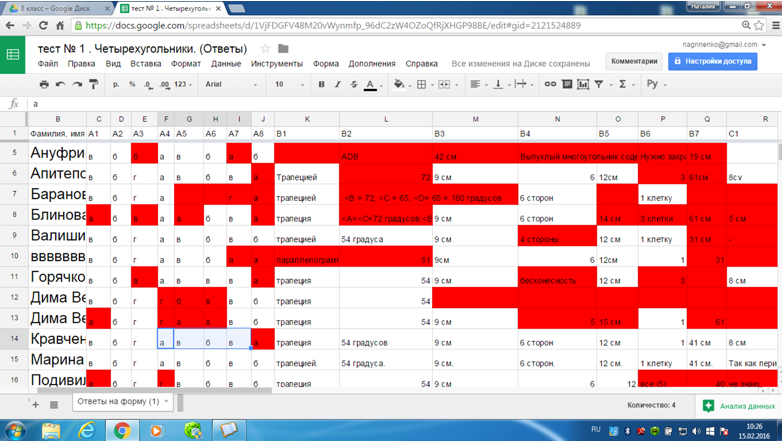The image size is (782, 441).
Task: Toggle bold text formatting
Action: 321,85
